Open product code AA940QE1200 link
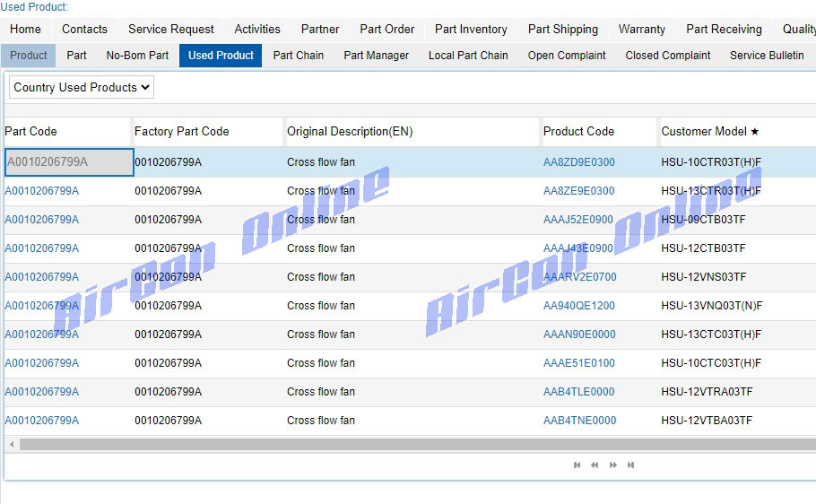Viewport: 816px width, 504px height. pos(578,305)
